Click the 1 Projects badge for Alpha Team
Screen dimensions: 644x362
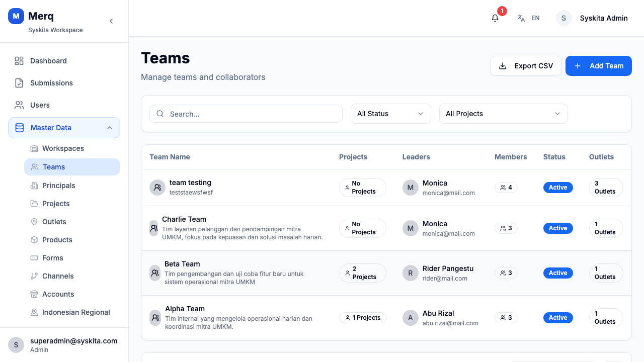pos(363,318)
